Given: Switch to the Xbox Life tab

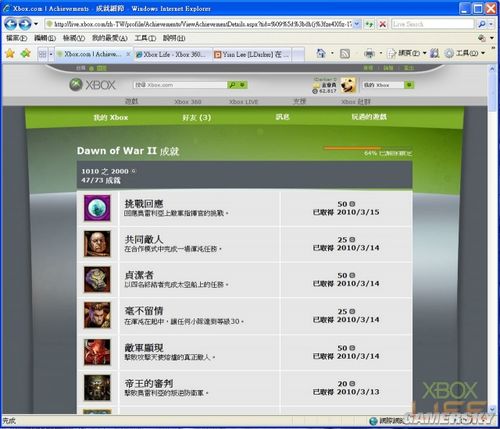Looking at the screenshot, I should click(x=173, y=54).
